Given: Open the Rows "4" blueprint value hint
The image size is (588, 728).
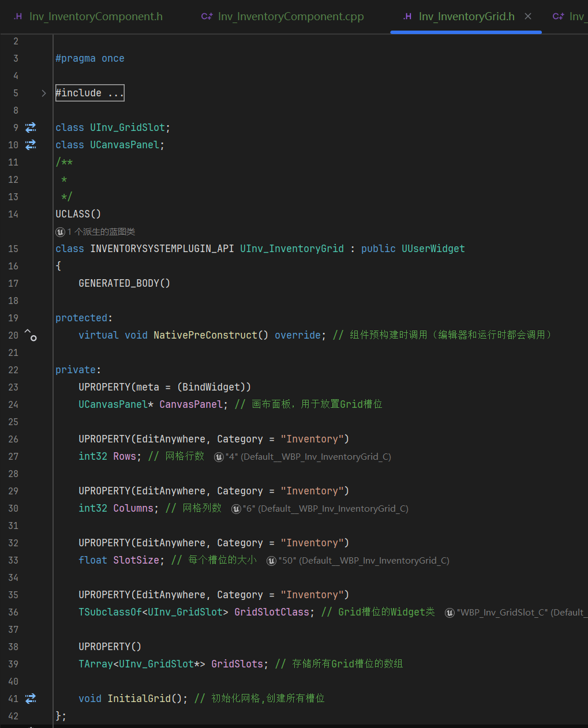Looking at the screenshot, I should click(x=308, y=457).
